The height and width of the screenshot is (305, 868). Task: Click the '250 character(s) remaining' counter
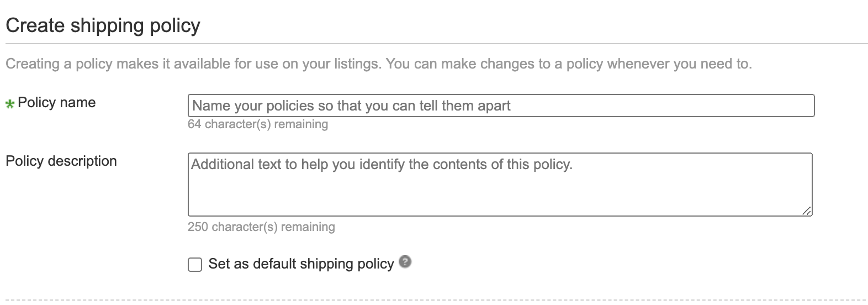coord(261,227)
